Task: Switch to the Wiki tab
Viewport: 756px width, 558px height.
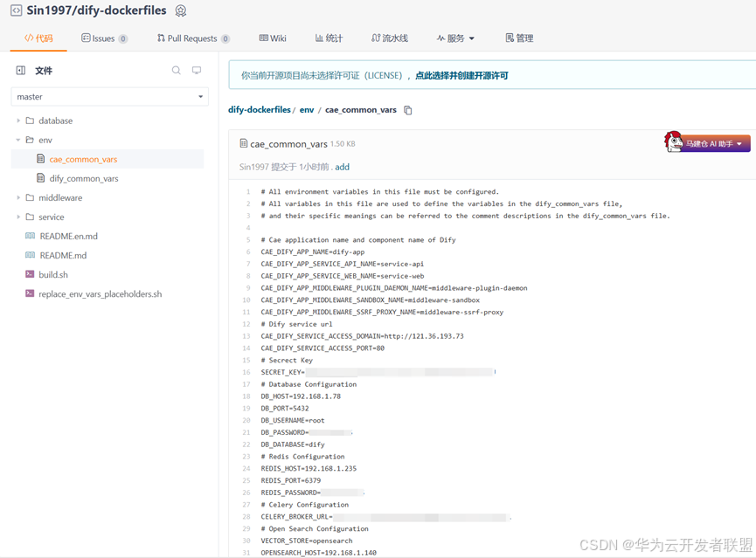Action: [273, 38]
